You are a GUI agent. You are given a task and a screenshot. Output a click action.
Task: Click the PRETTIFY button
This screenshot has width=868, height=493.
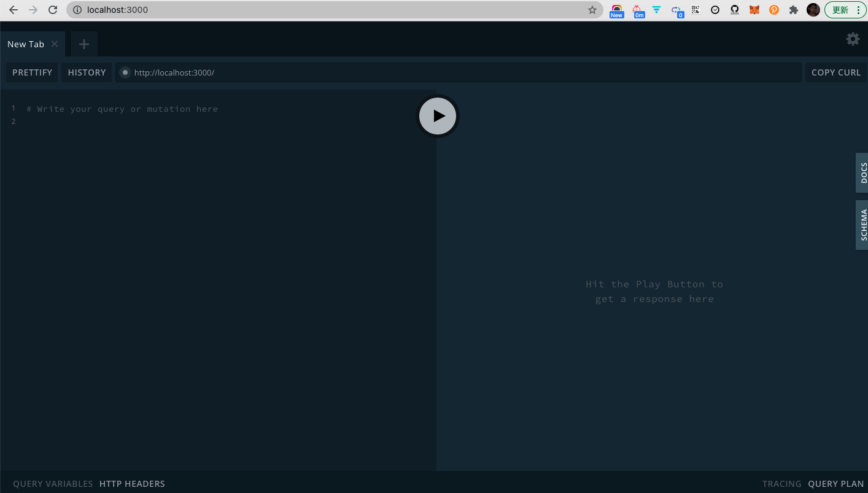tap(33, 72)
